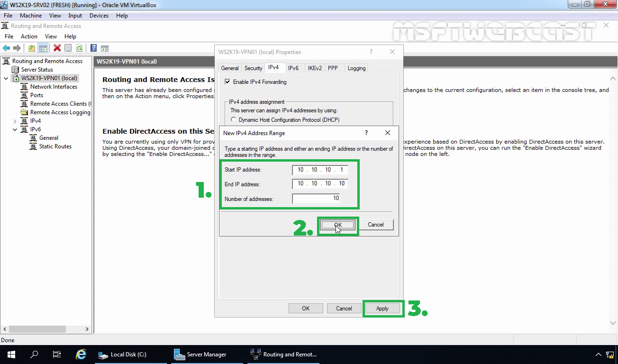This screenshot has height=364, width=618.
Task: Click the green Refresh toolbar icon
Action: pos(79,48)
